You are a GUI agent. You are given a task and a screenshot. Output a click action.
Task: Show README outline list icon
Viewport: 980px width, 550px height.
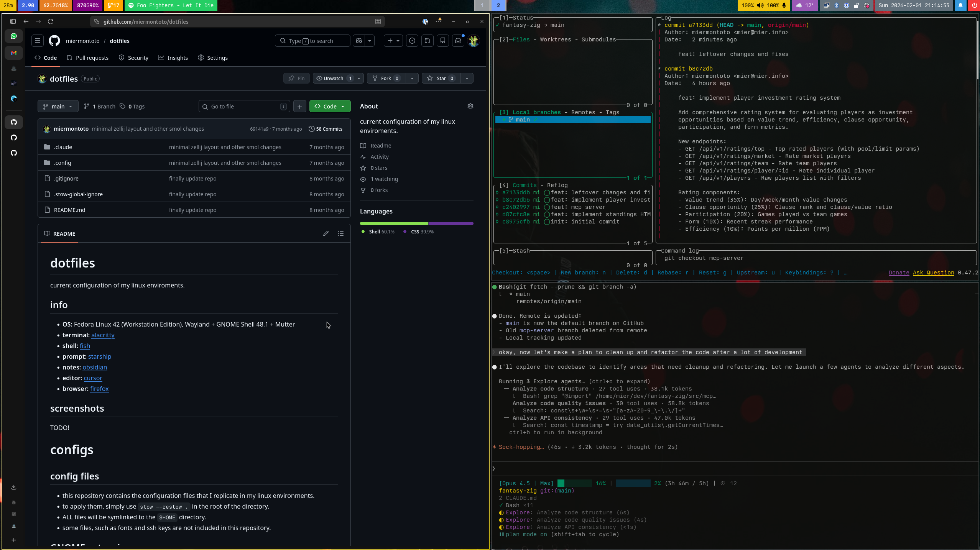click(x=341, y=233)
